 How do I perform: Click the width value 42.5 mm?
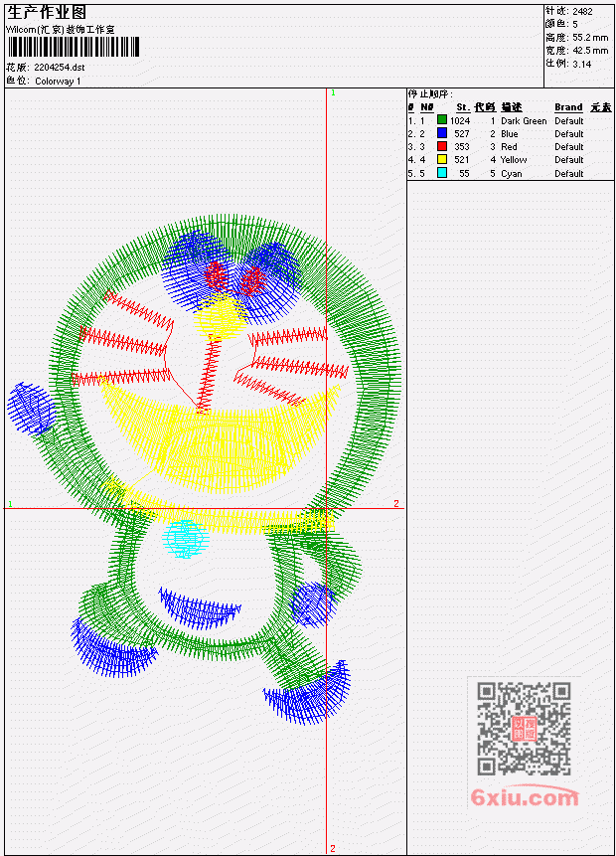pos(590,51)
